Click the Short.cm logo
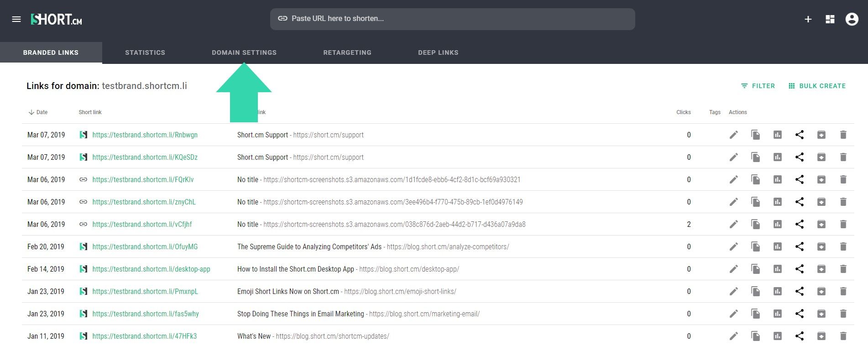Viewport: 868px width, 346px height. pos(56,19)
